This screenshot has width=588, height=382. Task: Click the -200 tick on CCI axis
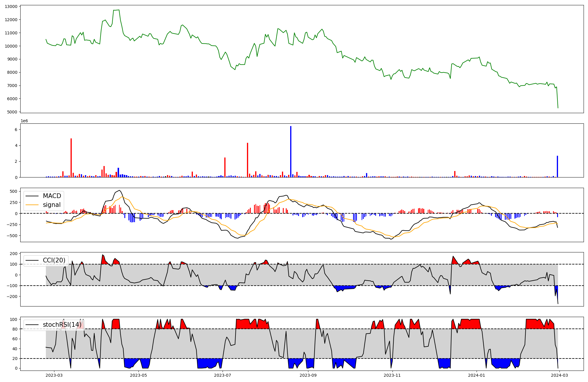click(x=12, y=296)
